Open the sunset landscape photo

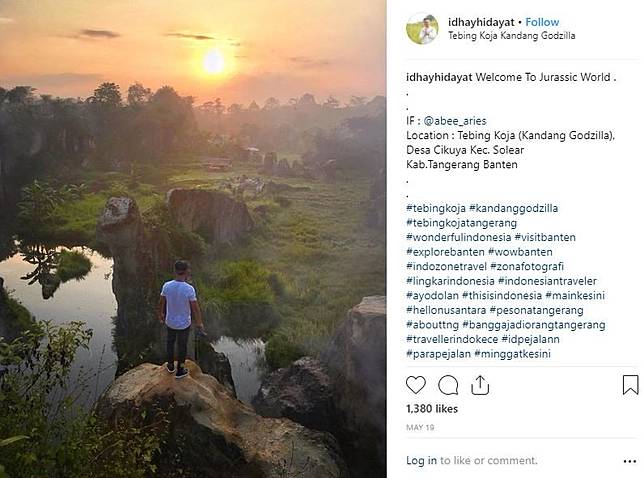point(193,239)
